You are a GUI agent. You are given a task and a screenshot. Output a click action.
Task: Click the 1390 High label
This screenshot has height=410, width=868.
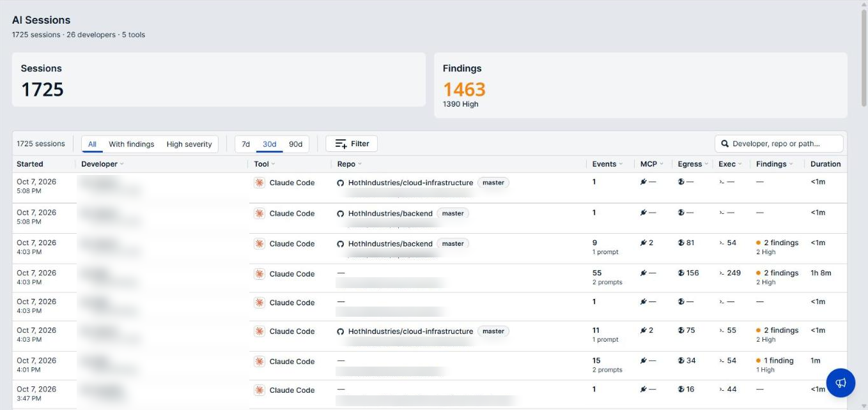[461, 104]
